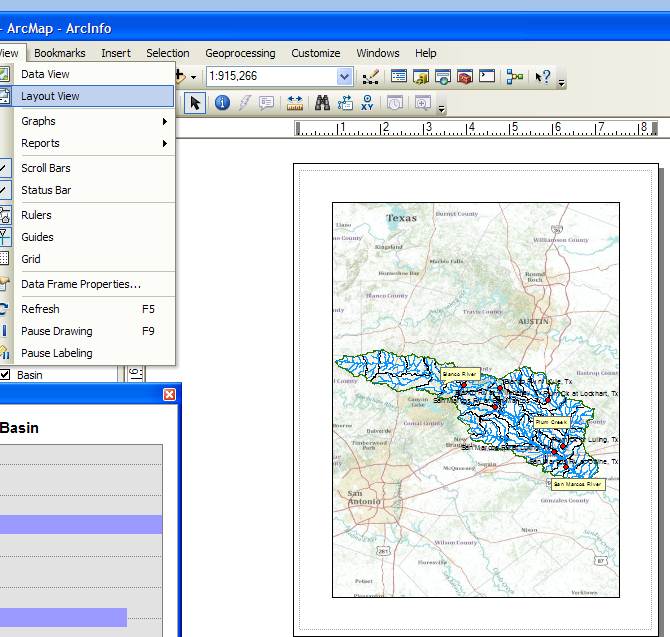Toggle Scroll Bars in View menu
The height and width of the screenshot is (637, 670).
[x=46, y=168]
